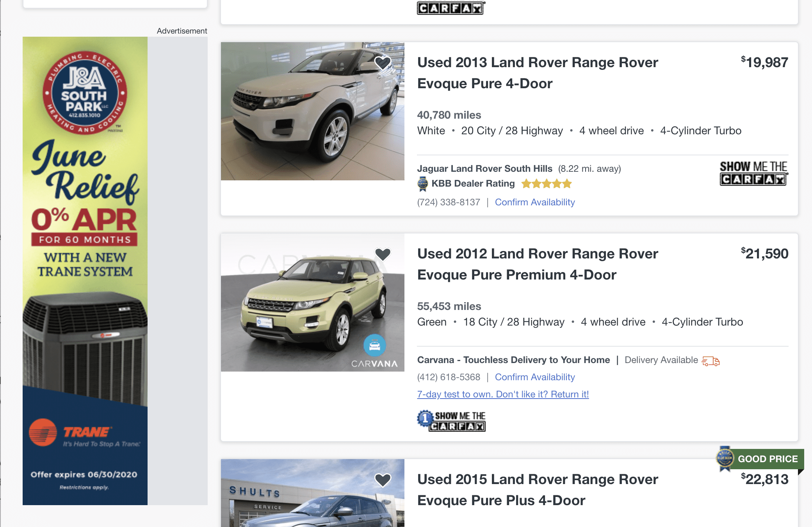Click Carvana car badge icon on photo

tap(374, 345)
